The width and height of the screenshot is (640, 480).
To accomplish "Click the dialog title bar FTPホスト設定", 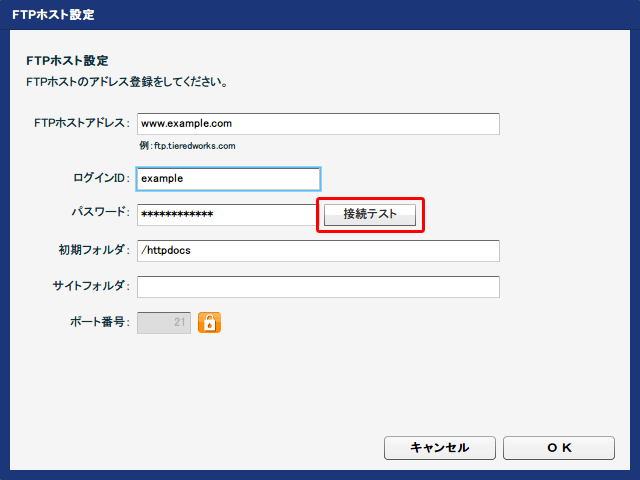I will pos(55,16).
